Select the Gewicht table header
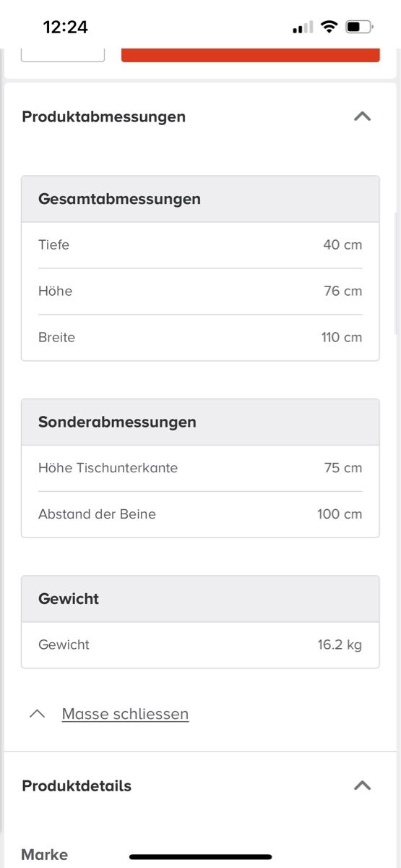The image size is (401, 868). click(200, 599)
